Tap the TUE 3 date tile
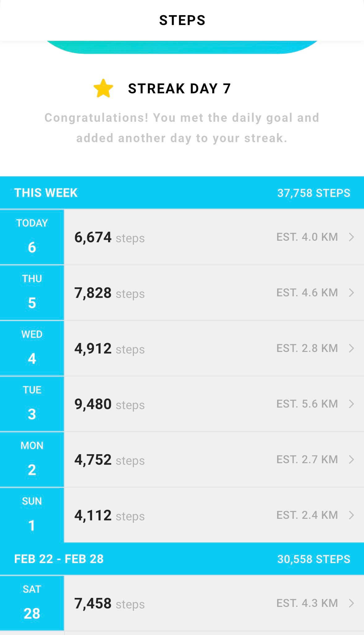 [x=32, y=404]
